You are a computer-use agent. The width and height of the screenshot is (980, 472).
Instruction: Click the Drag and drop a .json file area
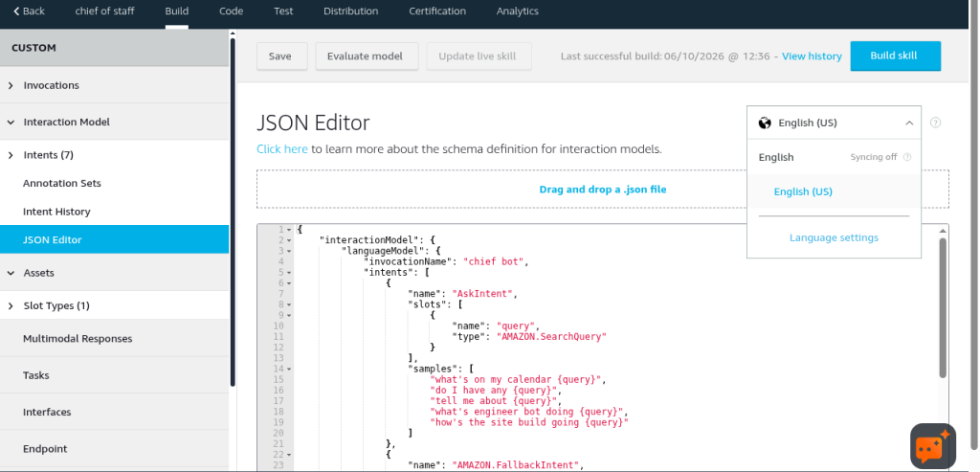[x=603, y=190]
